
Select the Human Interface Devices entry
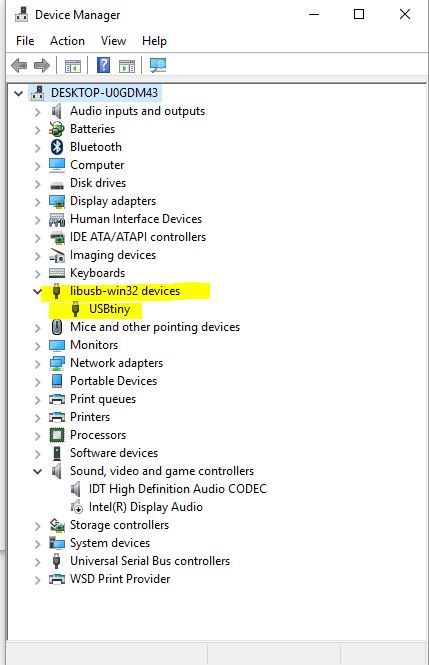click(x=136, y=219)
